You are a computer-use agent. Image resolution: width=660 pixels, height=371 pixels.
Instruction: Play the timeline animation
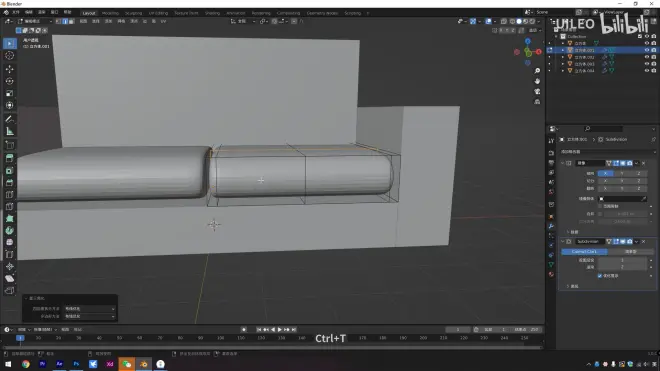(279, 330)
